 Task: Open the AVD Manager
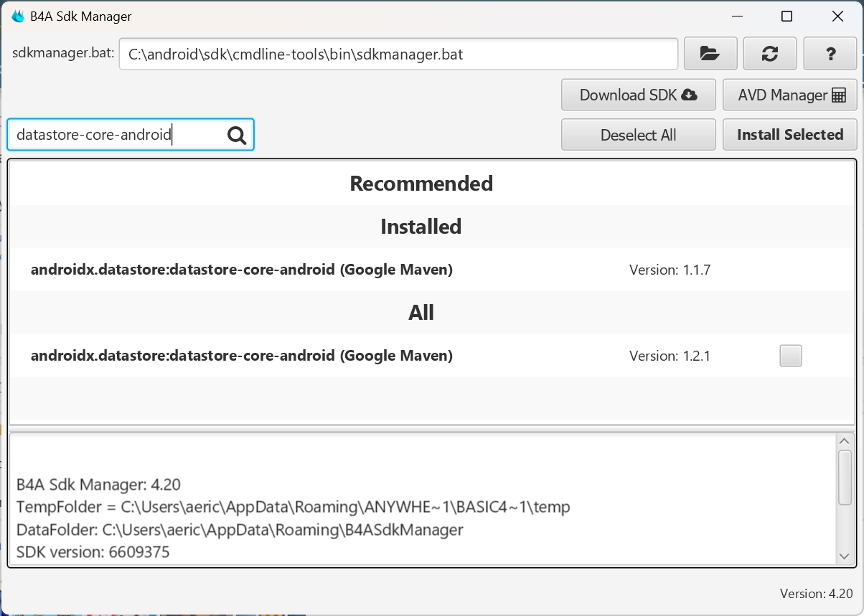(790, 95)
